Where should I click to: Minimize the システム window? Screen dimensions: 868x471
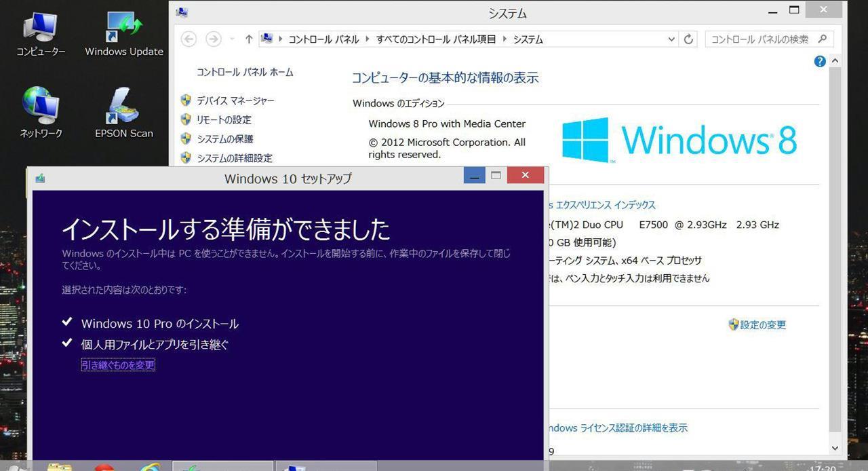tap(773, 12)
